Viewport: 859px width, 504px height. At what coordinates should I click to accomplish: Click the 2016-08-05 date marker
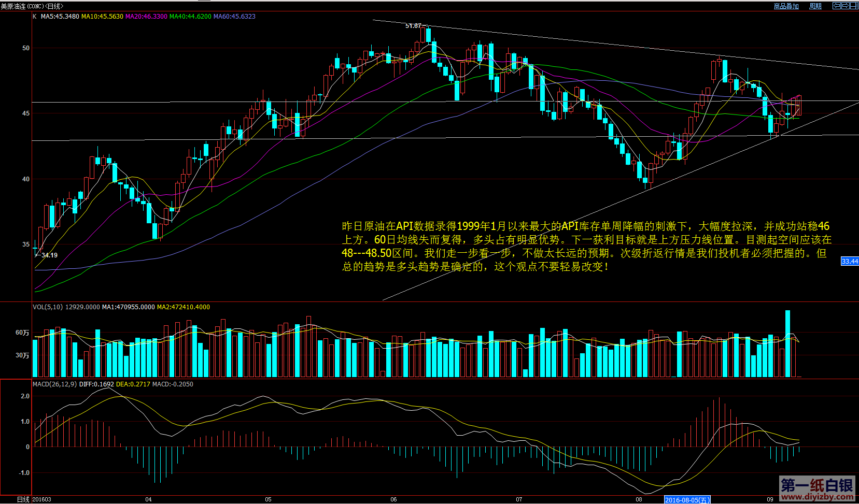(x=687, y=500)
